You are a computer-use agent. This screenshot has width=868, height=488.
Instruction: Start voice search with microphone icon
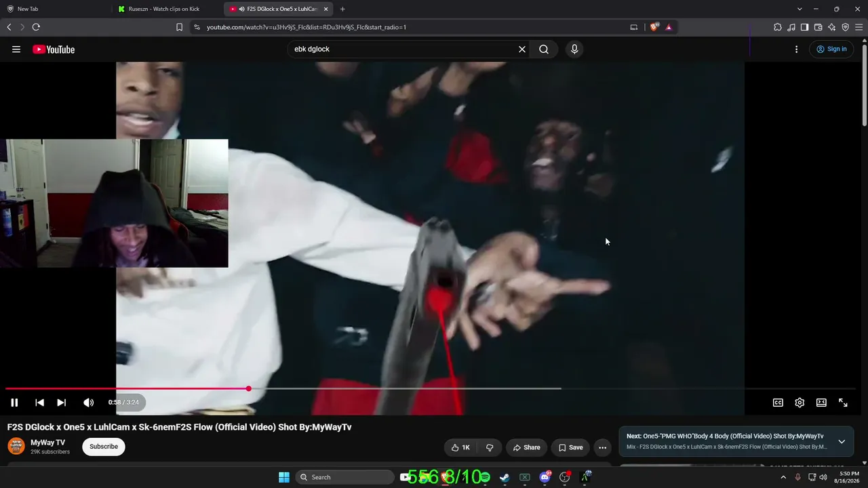point(574,49)
